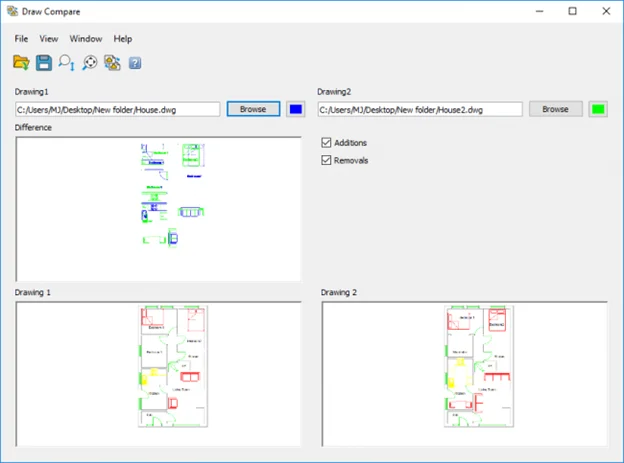Click the Drawing1 file path field

point(117,109)
